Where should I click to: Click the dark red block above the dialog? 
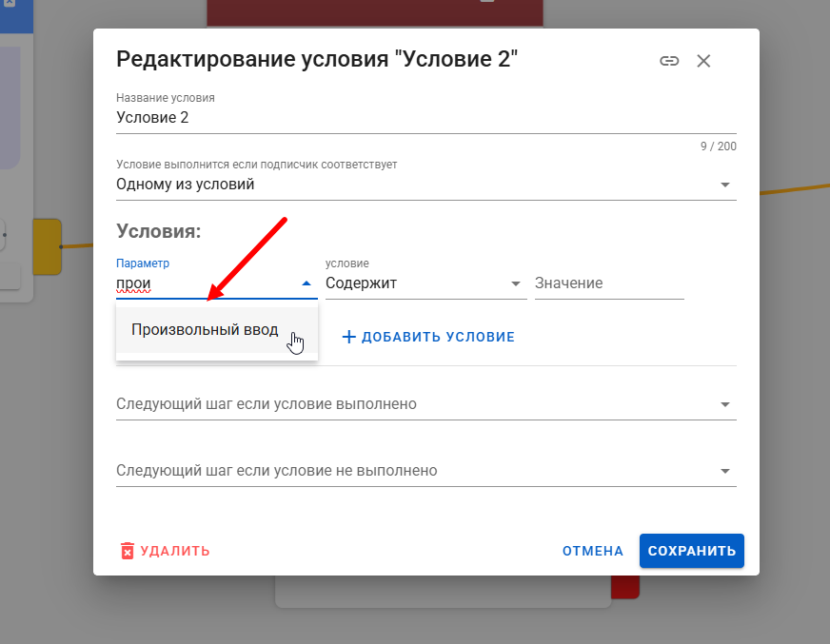(374, 12)
